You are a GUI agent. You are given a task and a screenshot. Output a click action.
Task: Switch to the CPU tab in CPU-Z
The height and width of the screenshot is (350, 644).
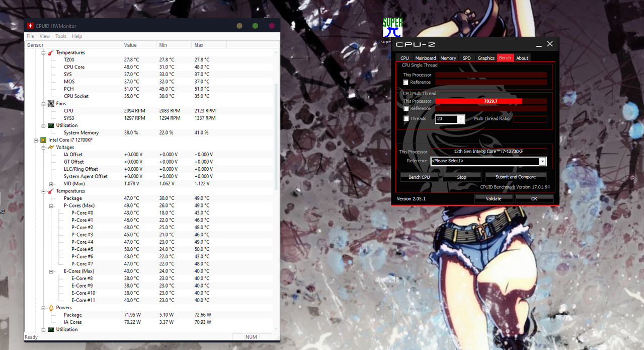(405, 58)
